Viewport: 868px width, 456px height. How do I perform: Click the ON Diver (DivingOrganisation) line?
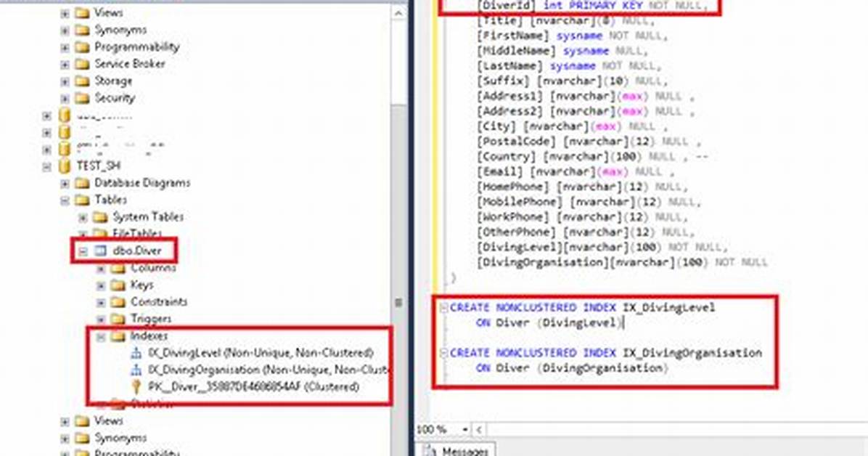(x=573, y=368)
